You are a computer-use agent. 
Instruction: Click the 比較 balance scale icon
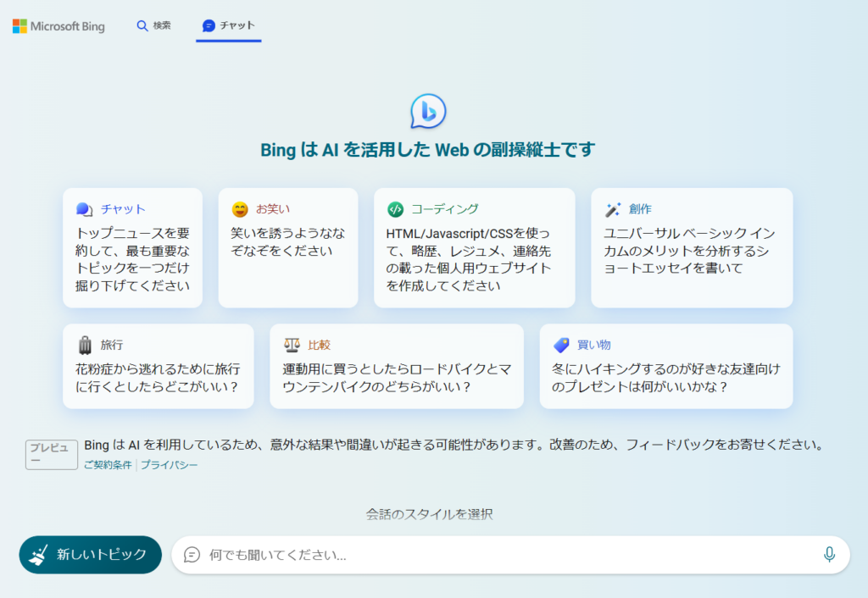[x=292, y=345]
